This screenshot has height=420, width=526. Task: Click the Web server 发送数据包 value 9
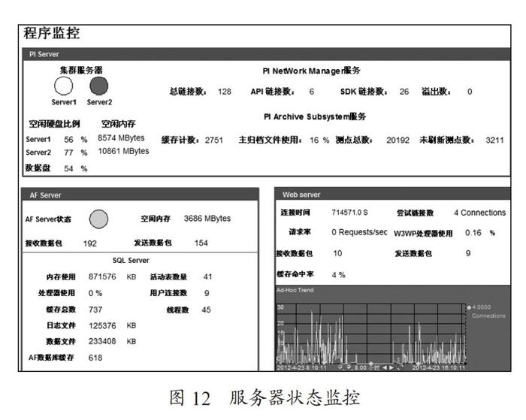pos(468,253)
